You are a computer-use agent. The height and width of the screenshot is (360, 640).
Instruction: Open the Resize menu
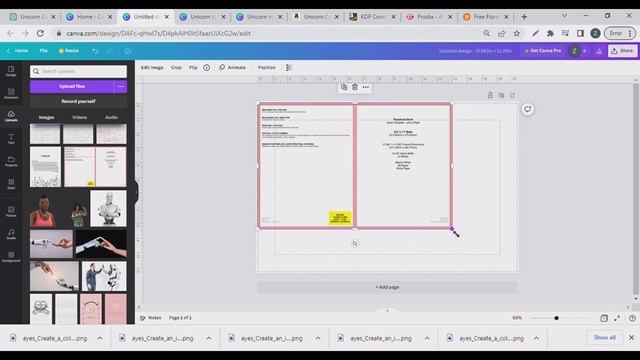[x=69, y=51]
